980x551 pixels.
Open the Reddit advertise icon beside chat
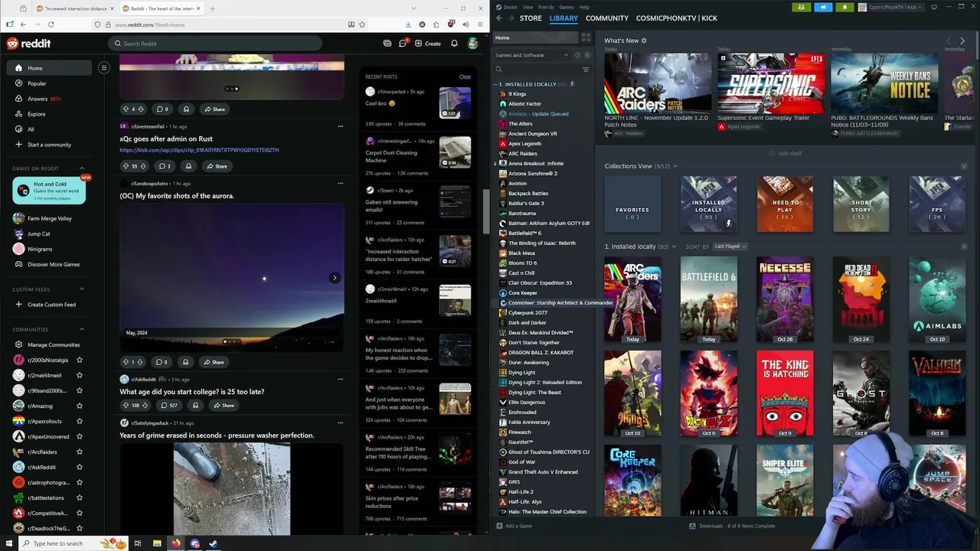(387, 44)
